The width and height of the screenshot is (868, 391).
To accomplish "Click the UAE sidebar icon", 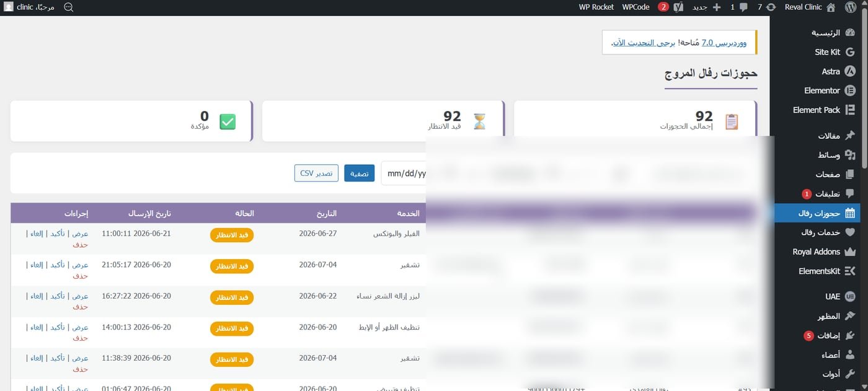I will [x=850, y=297].
